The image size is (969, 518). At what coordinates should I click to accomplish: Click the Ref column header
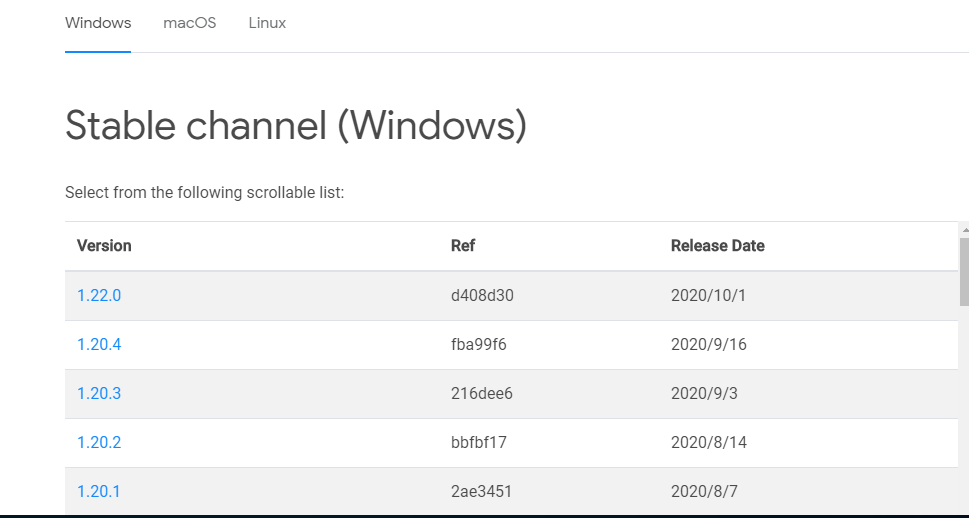click(x=463, y=246)
